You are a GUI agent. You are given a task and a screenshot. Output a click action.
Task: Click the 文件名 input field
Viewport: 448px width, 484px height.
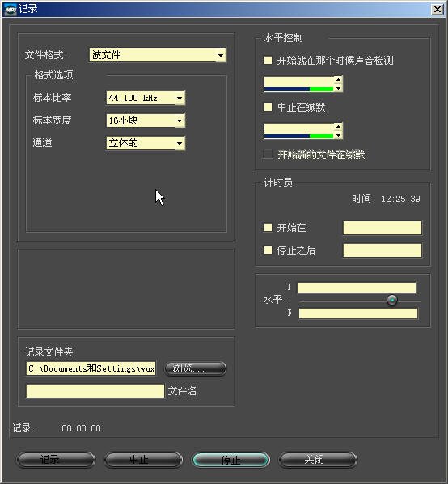pos(95,391)
